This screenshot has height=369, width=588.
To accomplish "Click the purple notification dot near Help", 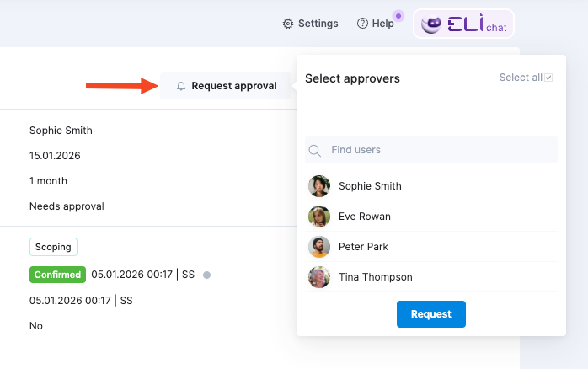I will click(x=398, y=16).
